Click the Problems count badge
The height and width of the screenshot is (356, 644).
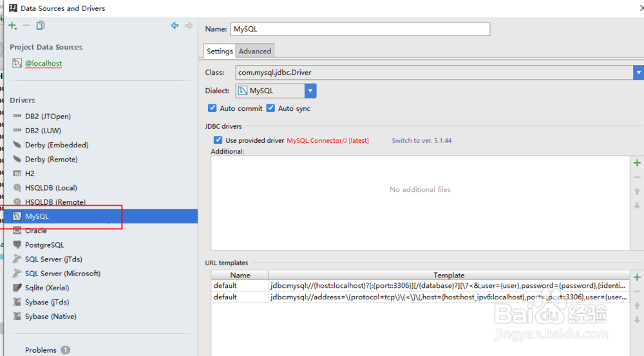click(65, 350)
